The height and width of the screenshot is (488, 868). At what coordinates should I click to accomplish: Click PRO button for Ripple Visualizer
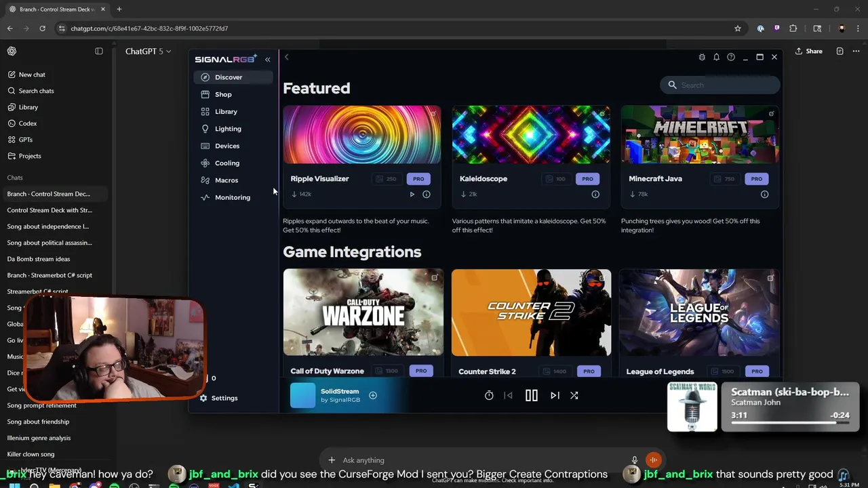418,179
